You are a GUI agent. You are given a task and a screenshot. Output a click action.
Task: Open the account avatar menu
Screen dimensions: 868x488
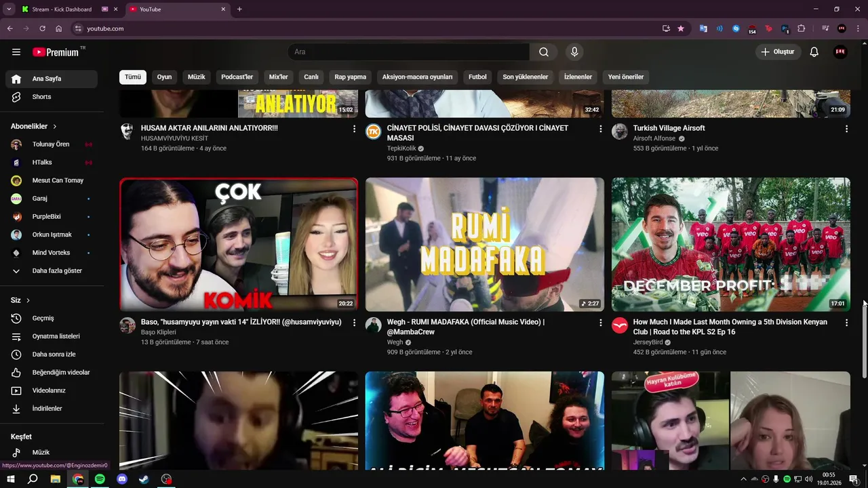click(x=840, y=52)
